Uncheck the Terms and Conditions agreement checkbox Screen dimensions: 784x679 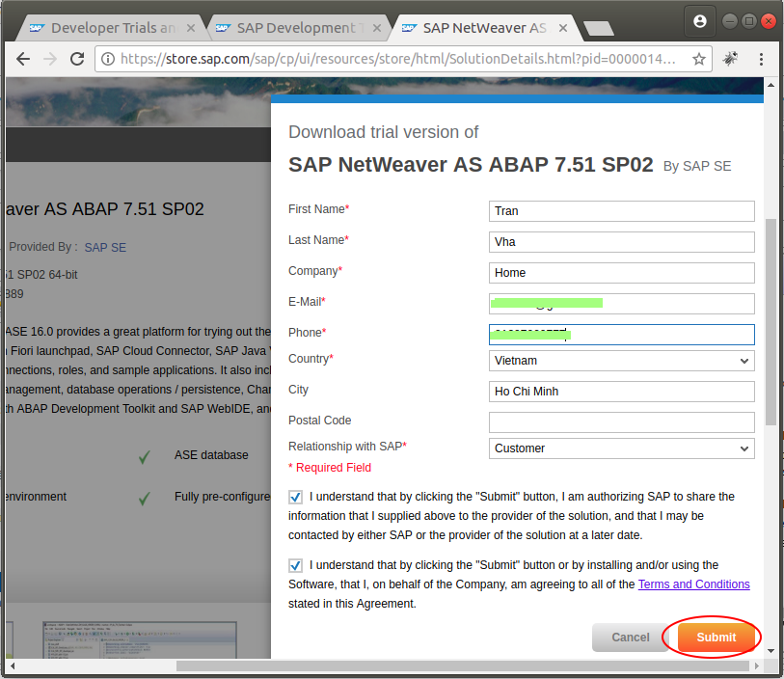[x=295, y=565]
